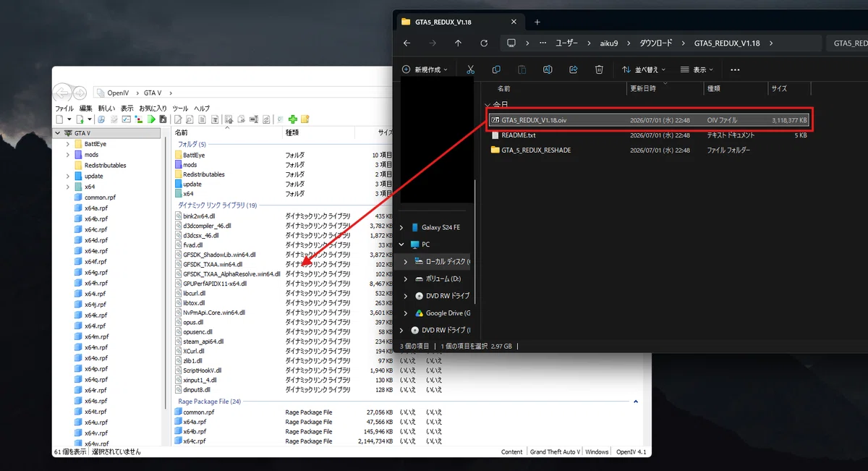Click the Windows status bar entry in OpenIV
Image resolution: width=868 pixels, height=471 pixels.
[x=597, y=451]
